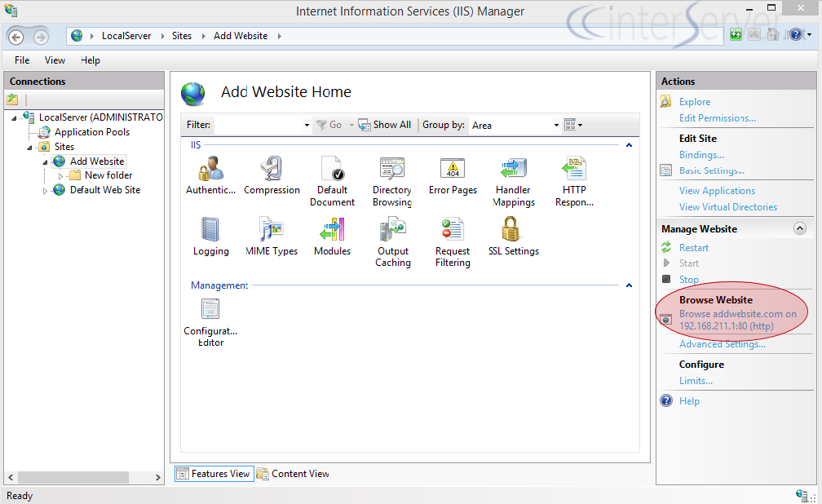Click View Virtual Directories link
This screenshot has height=504, width=822.
[728, 207]
